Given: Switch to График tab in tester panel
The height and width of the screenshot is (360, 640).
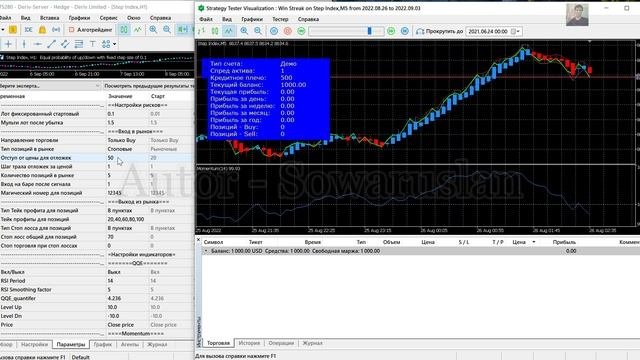Looking at the screenshot, I should (x=102, y=344).
